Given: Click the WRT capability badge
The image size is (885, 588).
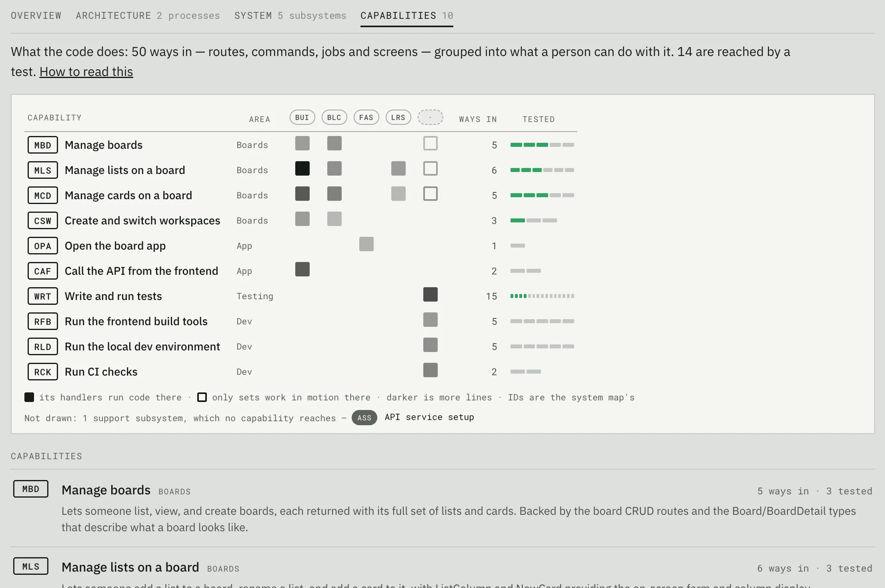Looking at the screenshot, I should (43, 296).
